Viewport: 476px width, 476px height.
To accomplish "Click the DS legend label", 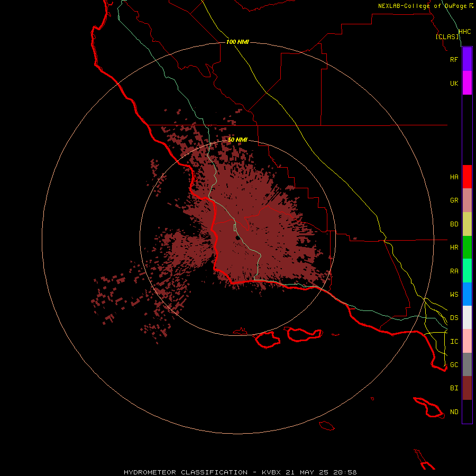I will pyautogui.click(x=454, y=318).
